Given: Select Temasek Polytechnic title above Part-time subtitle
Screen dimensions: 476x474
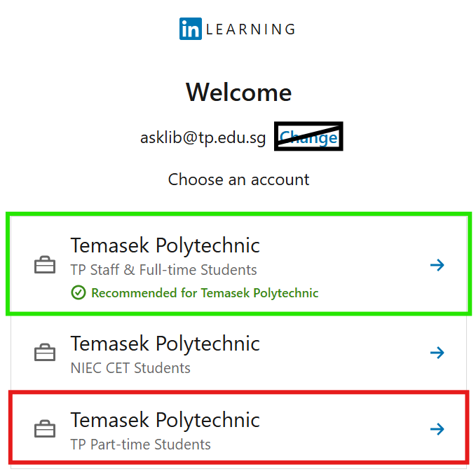Looking at the screenshot, I should coord(165,420).
